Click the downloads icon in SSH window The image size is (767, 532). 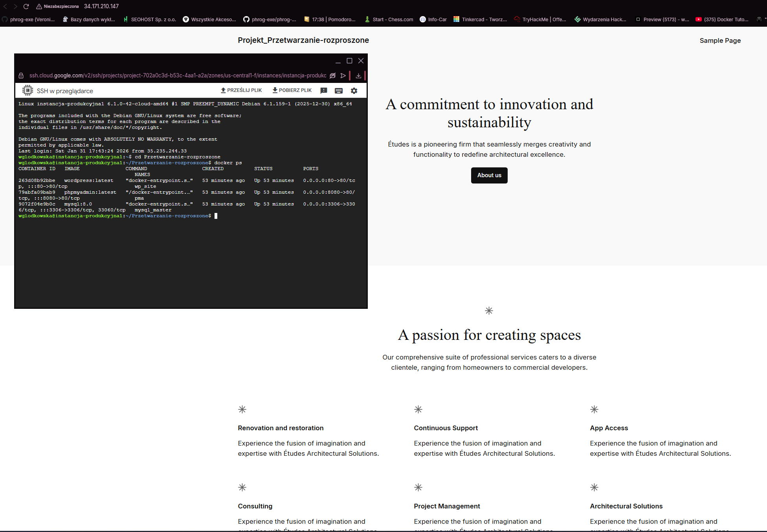358,75
